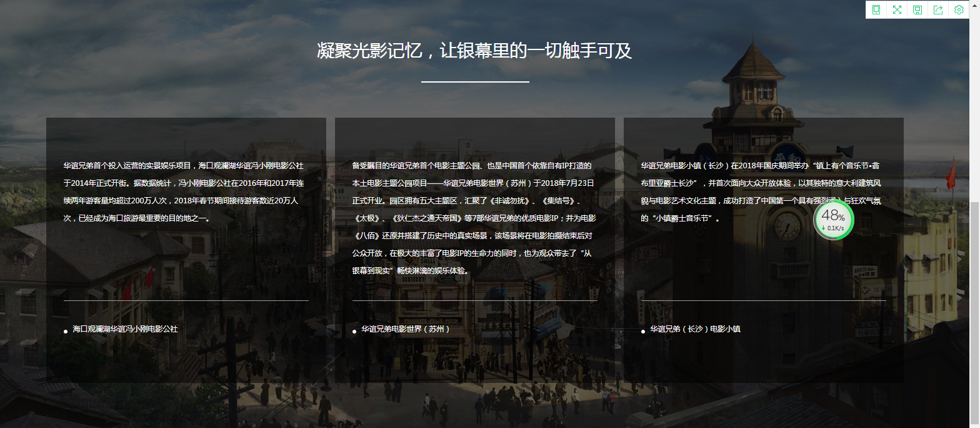The width and height of the screenshot is (980, 428).
Task: Open 华谊兄弟电影世界（苏州） link
Action: pos(406,329)
